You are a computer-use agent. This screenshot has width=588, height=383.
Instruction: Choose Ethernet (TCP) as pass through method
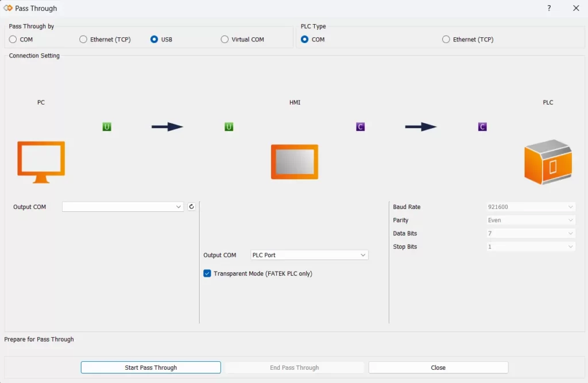(x=83, y=40)
